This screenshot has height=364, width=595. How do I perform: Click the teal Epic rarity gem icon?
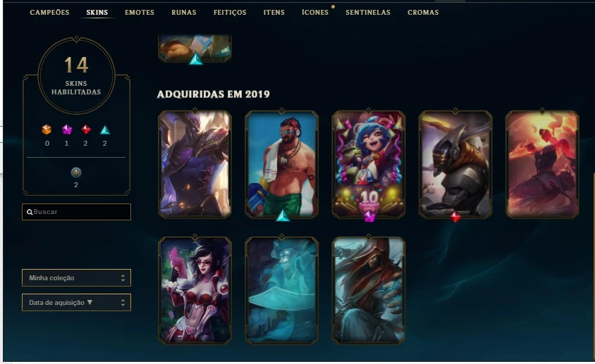click(105, 130)
